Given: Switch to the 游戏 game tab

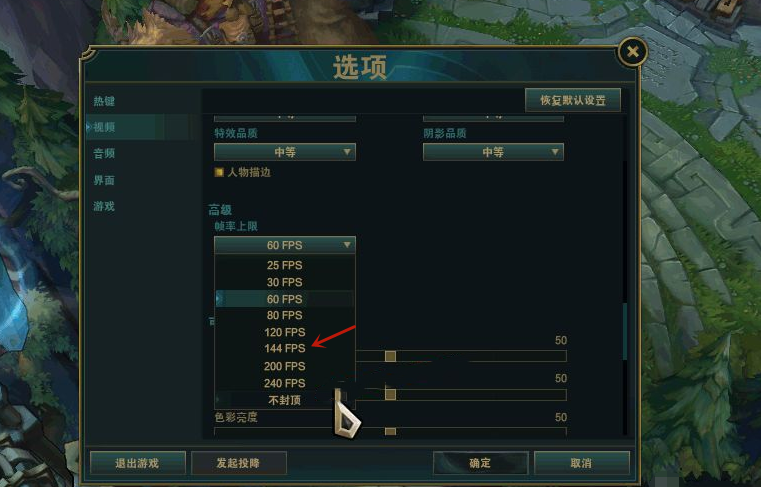Looking at the screenshot, I should tap(104, 206).
